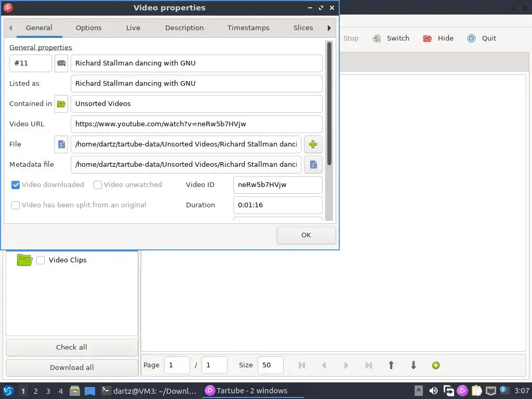532x399 pixels.
Task: Click the total pages field showing 1
Action: [x=215, y=365]
